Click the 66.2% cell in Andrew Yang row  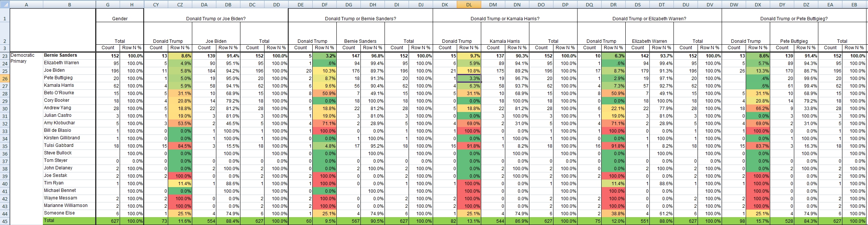(x=758, y=109)
